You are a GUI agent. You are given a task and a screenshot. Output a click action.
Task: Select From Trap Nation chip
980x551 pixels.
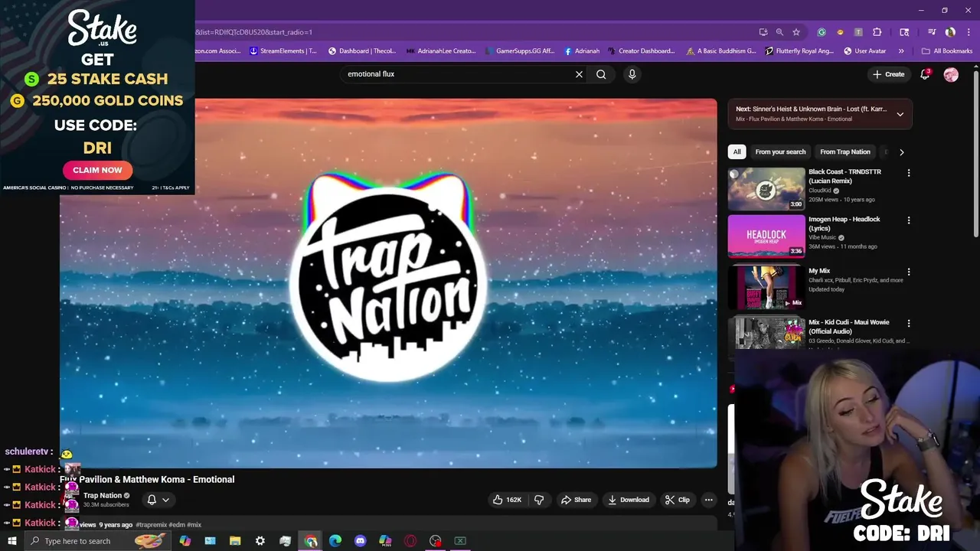pyautogui.click(x=844, y=152)
